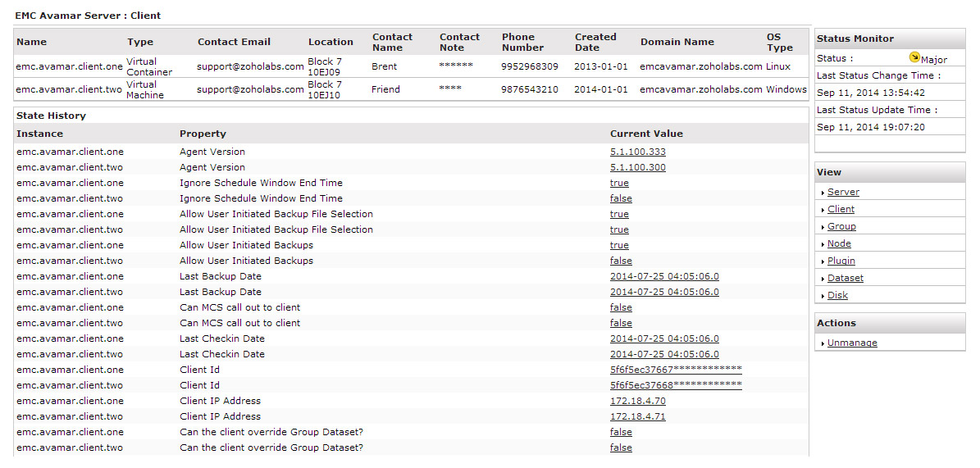Click client.one's Allow User Initiated Backups value

pos(619,245)
